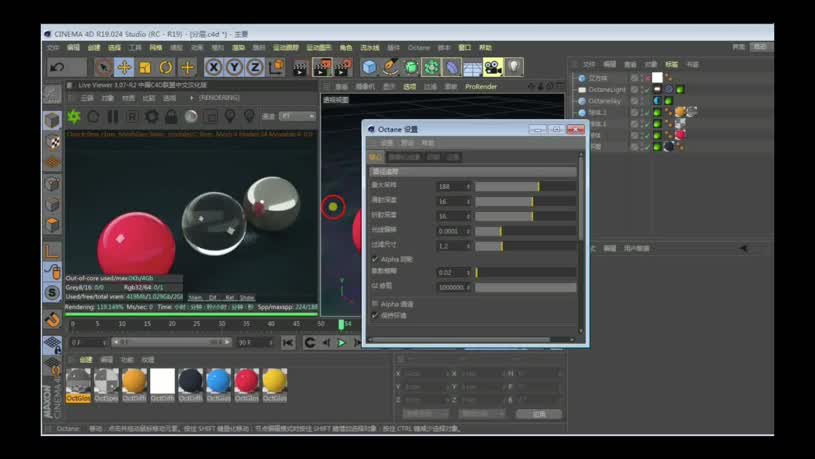Screen dimensions: 815x459
Task: Open Edit Render Settings clapperboard
Action: pyautogui.click(x=343, y=68)
